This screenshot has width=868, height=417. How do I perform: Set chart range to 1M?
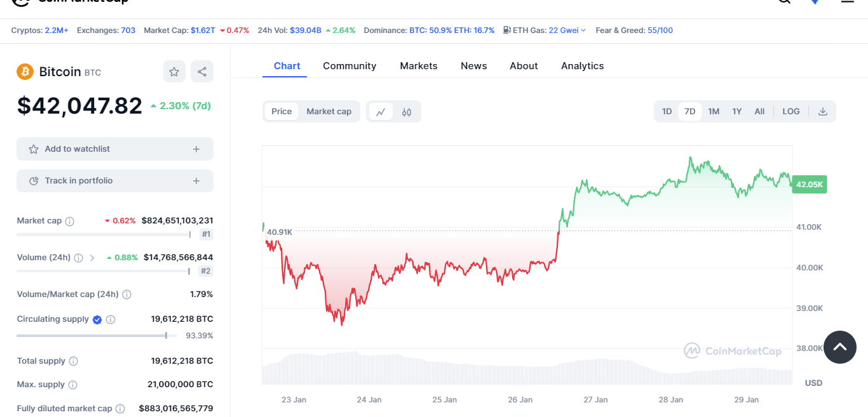714,112
